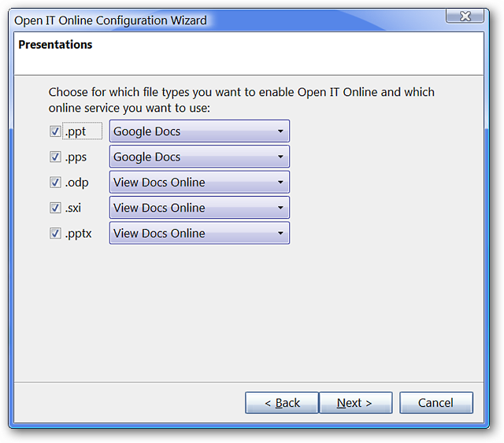Expand the .pps Google Docs dropdown
The image size is (504, 443).
(199, 157)
